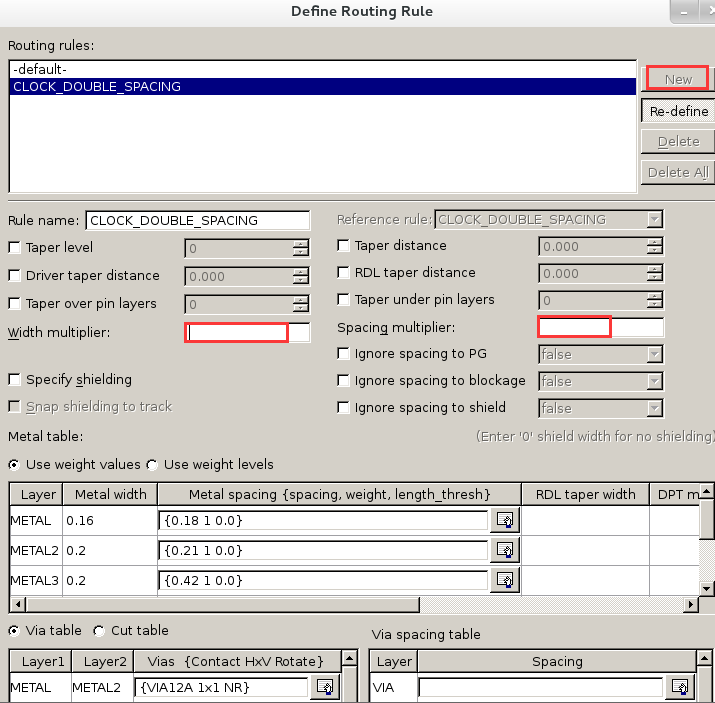This screenshot has height=703, width=715.
Task: Click metal table scroll-down arrow
Action: coord(706,589)
